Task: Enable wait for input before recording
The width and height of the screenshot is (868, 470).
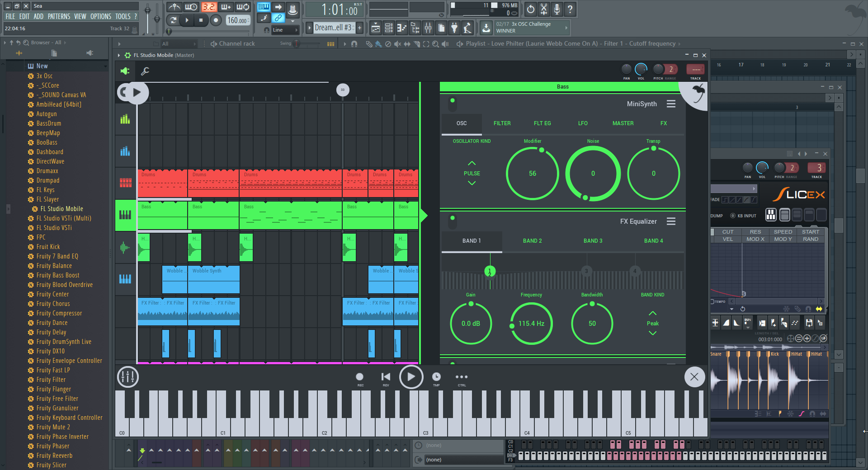Action: [x=191, y=7]
